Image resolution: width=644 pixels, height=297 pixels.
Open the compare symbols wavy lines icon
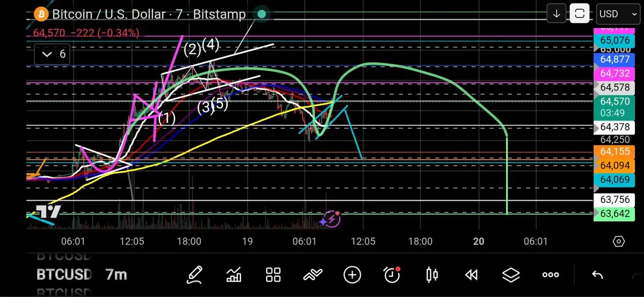313,275
